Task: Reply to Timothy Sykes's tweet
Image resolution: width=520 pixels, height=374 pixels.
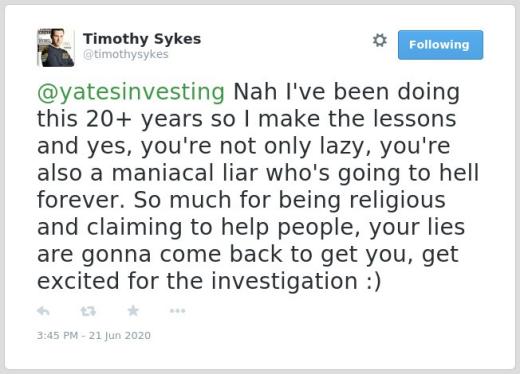Action: click(x=43, y=311)
